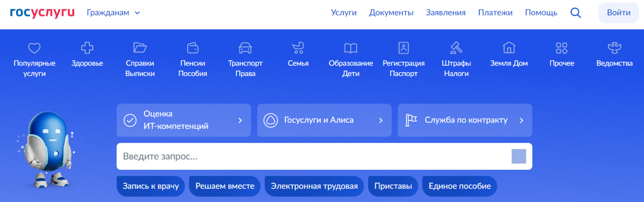Open the Здоровье cross icon category
The image size is (644, 202).
click(x=87, y=55)
